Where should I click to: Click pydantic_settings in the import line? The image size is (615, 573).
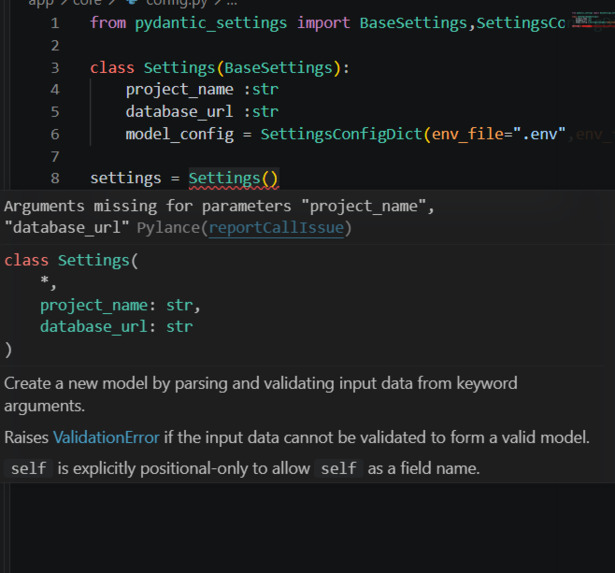pyautogui.click(x=211, y=23)
